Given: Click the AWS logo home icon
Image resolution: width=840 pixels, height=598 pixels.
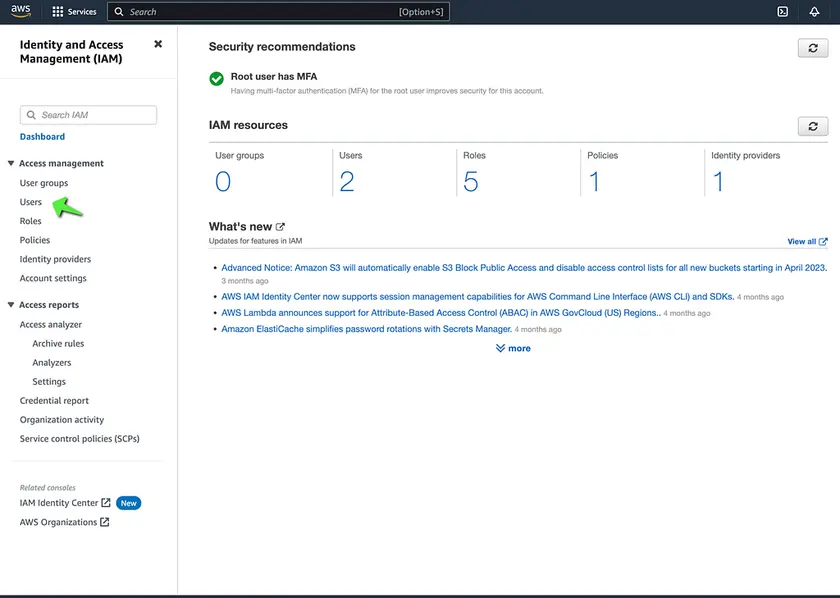Looking at the screenshot, I should coord(20,11).
